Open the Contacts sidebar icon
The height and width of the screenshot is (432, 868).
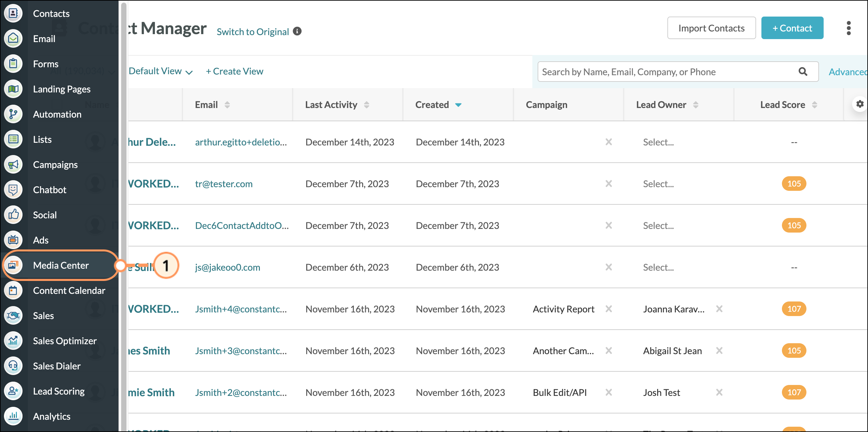13,14
